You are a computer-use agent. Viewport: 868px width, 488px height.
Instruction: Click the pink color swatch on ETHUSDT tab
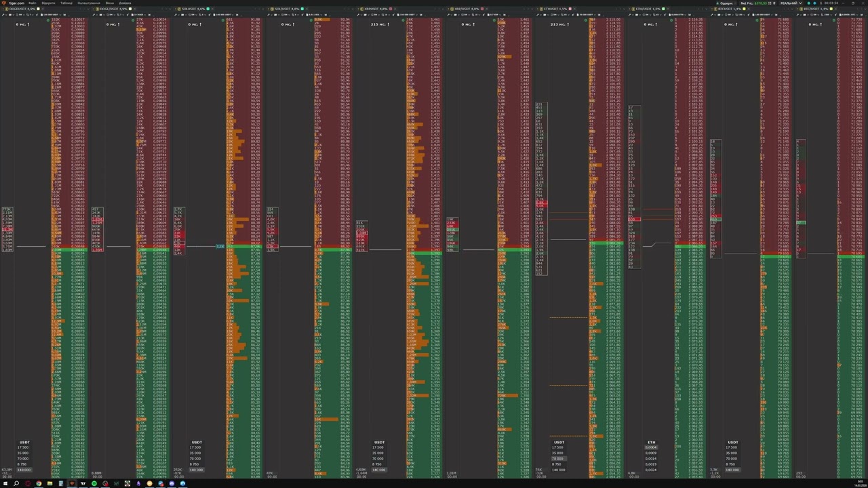click(x=570, y=9)
